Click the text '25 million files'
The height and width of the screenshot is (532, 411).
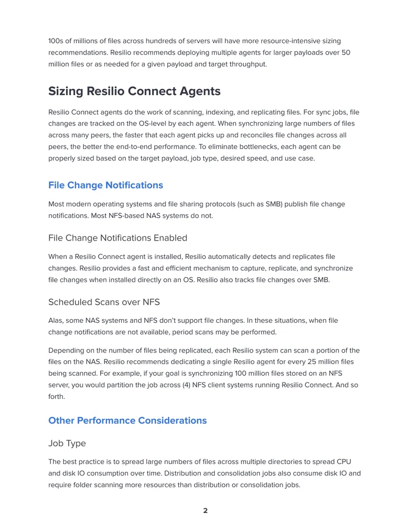tap(331, 362)
